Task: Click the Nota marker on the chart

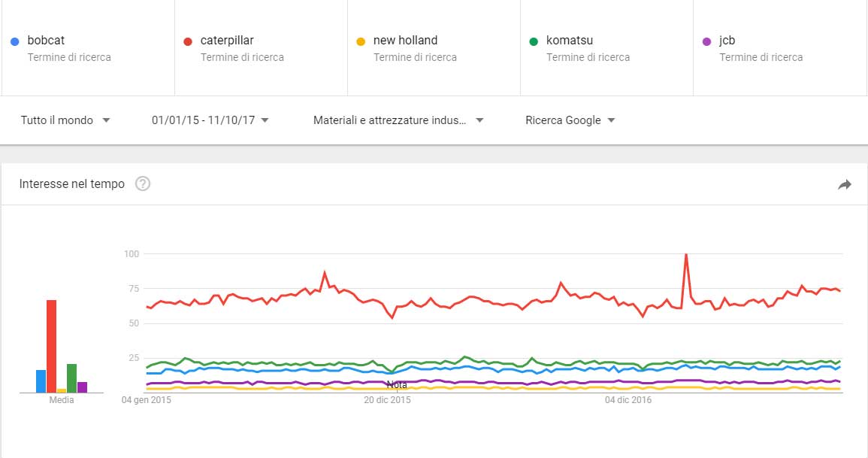Action: pyautogui.click(x=397, y=385)
